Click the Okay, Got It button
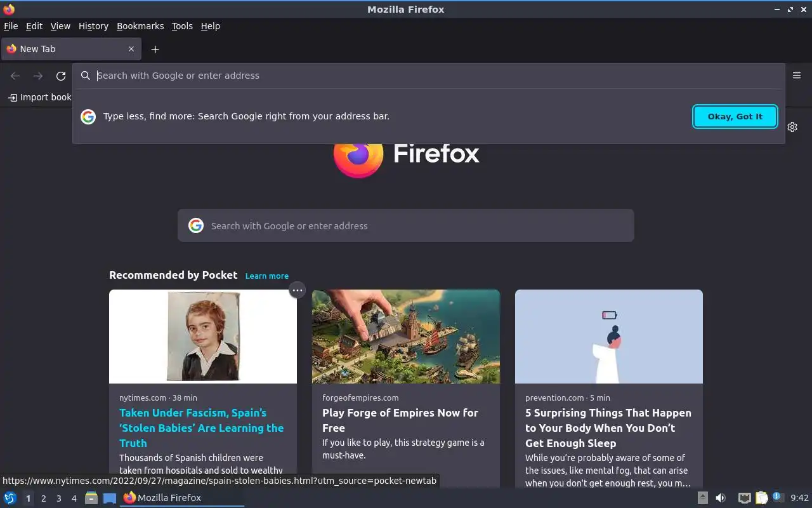This screenshot has width=812, height=508. click(735, 116)
